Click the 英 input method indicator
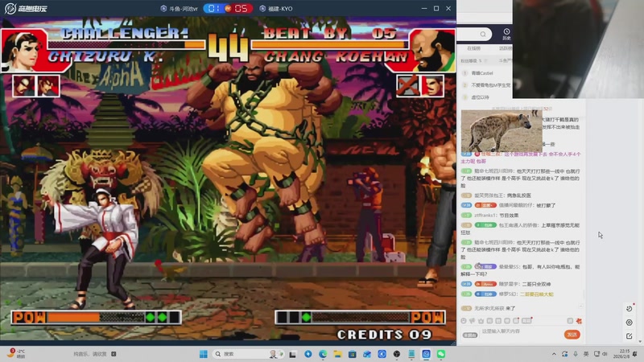The width and height of the screenshot is (644, 362). point(586,354)
